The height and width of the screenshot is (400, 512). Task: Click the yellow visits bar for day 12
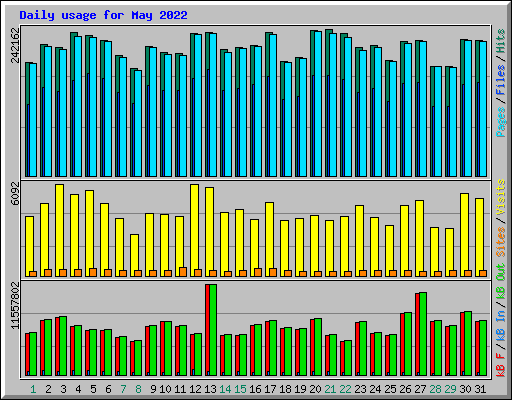coord(194,230)
